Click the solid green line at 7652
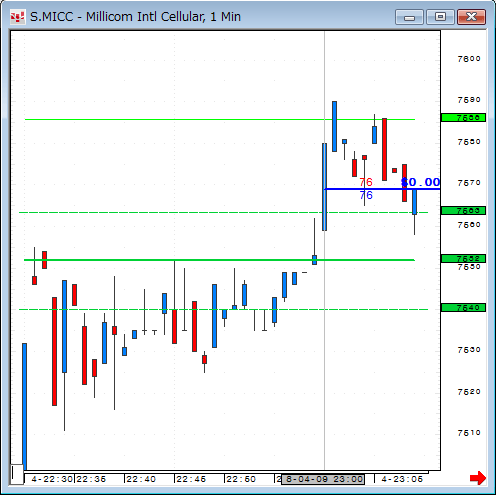The height and width of the screenshot is (495, 496). [x=219, y=260]
